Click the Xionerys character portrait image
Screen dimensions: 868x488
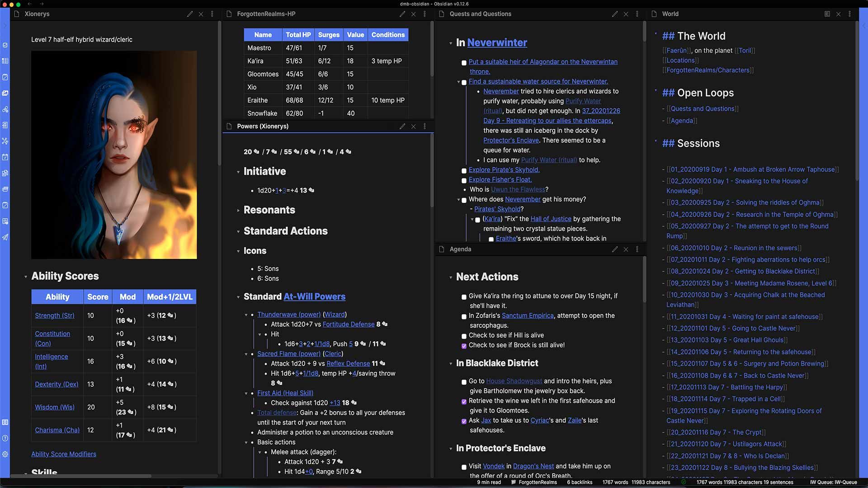[114, 155]
